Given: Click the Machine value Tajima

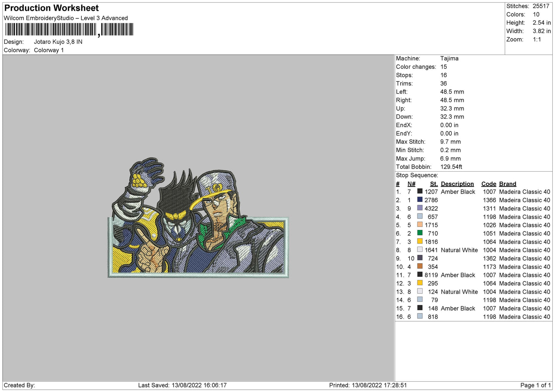Looking at the screenshot, I should coord(449,58).
